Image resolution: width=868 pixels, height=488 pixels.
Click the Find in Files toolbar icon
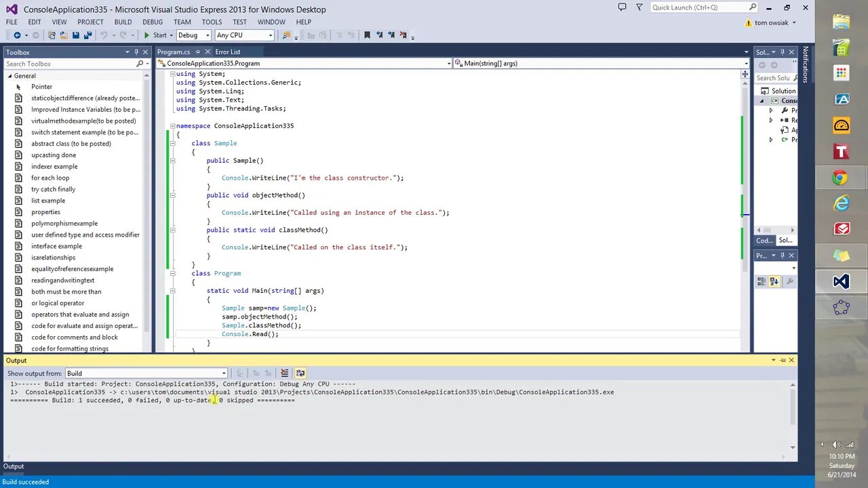click(286, 35)
